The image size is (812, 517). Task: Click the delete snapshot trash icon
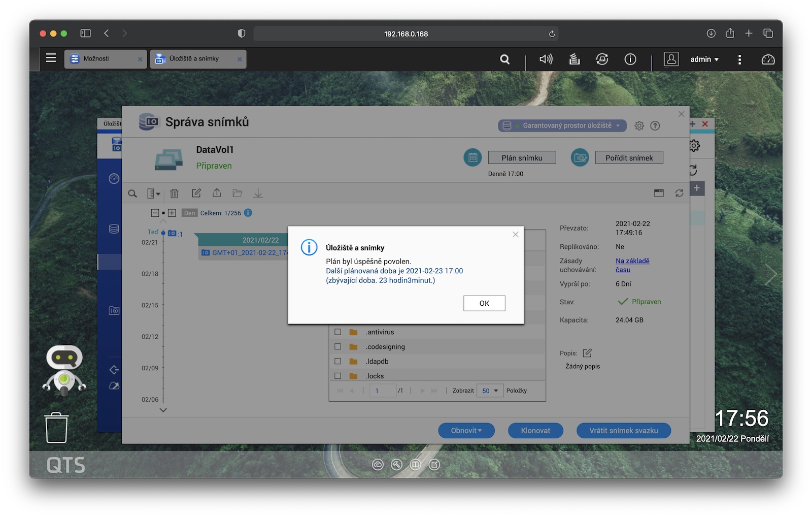tap(174, 193)
